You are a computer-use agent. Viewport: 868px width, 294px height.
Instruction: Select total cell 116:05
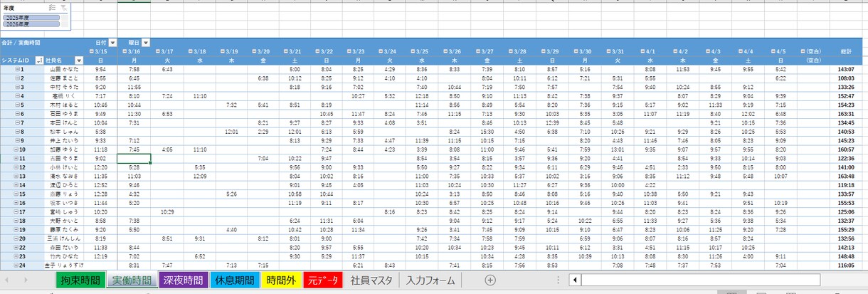[846, 265]
